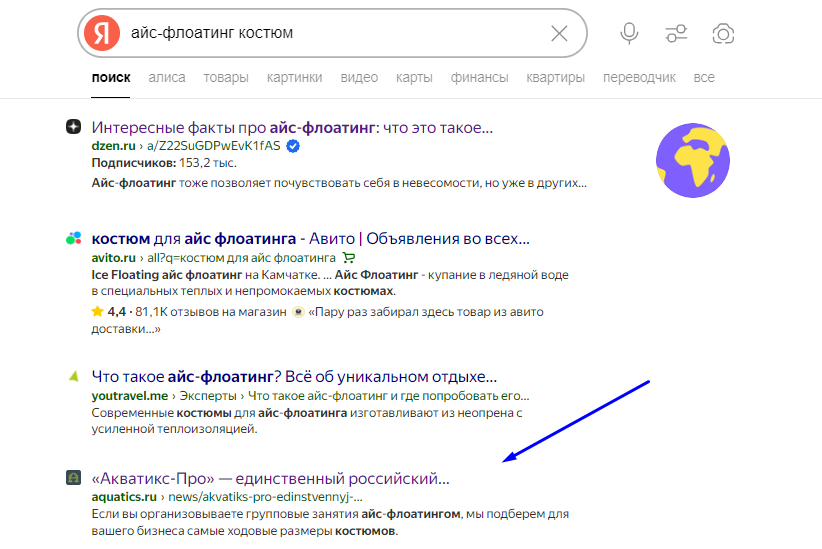
Task: Open the 'товары' tab
Action: [226, 78]
